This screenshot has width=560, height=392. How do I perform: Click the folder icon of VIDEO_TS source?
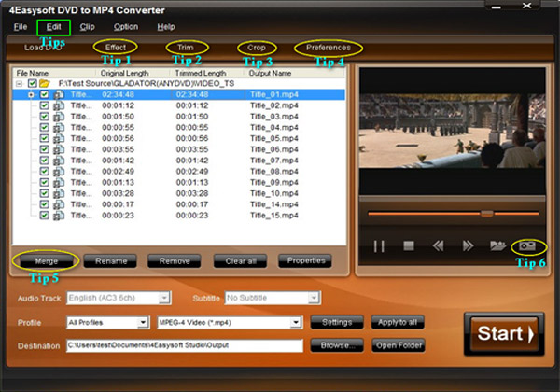[x=45, y=83]
